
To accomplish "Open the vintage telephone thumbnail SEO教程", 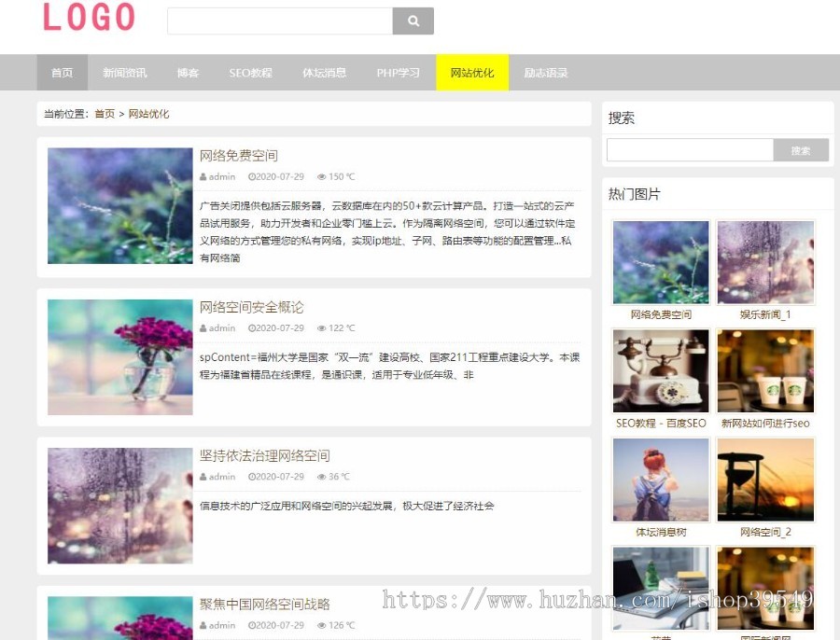I will tap(661, 371).
